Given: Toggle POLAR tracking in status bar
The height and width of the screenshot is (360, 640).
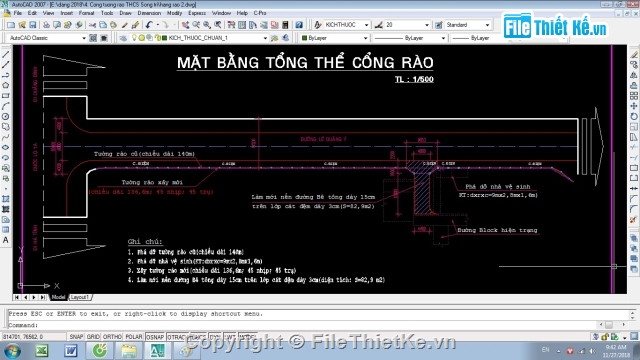Looking at the screenshot, I should (134, 337).
